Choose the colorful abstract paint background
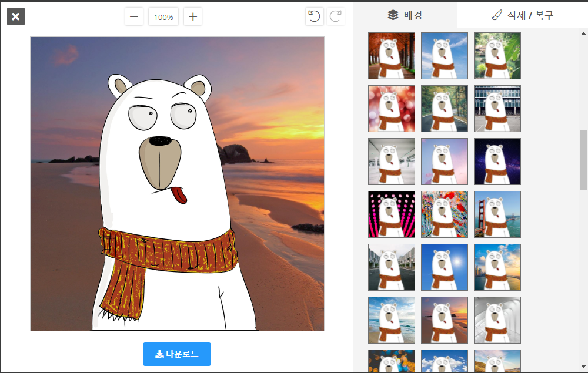 click(x=445, y=214)
